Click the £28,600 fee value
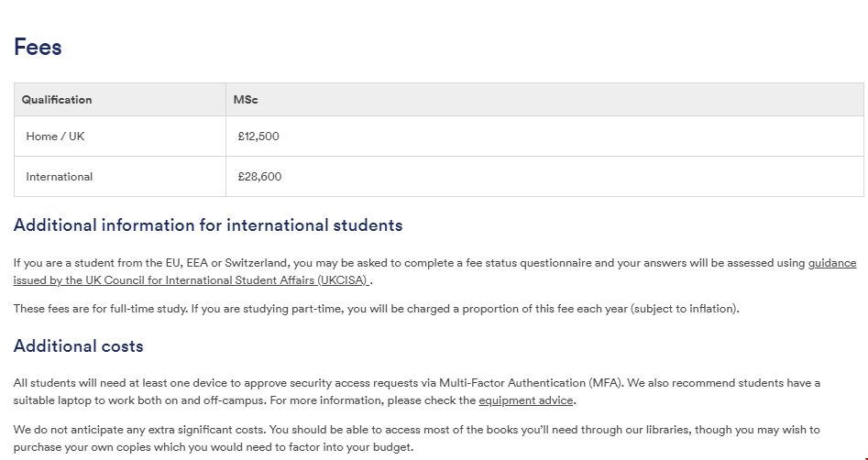This screenshot has width=868, height=460. click(259, 177)
